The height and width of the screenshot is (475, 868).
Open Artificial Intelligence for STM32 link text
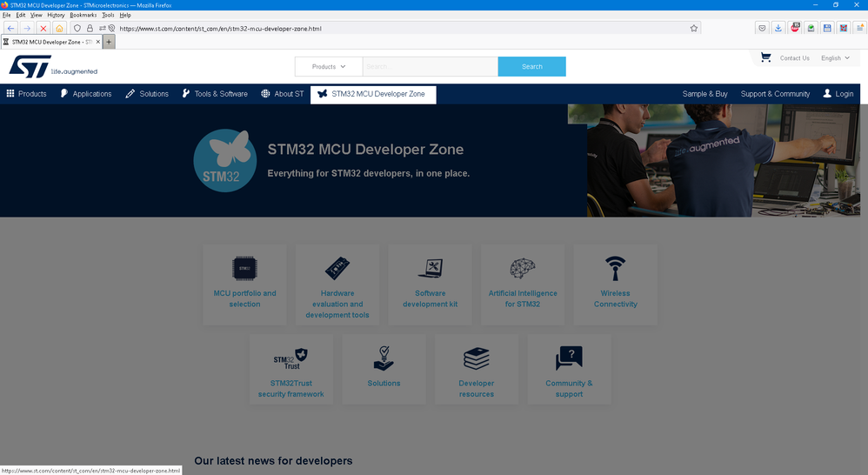pos(523,298)
